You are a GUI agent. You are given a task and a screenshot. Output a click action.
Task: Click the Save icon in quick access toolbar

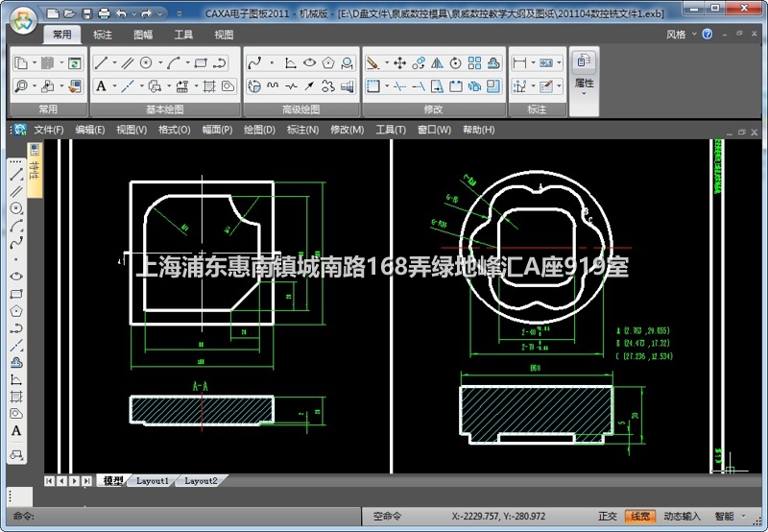click(87, 13)
